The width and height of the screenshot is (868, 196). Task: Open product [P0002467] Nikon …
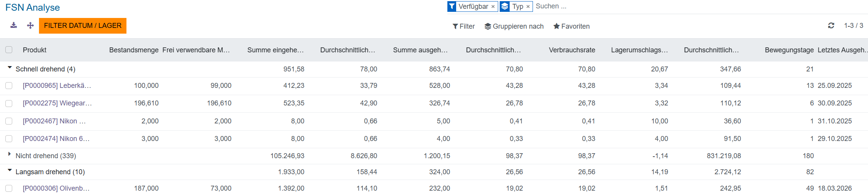coord(54,121)
